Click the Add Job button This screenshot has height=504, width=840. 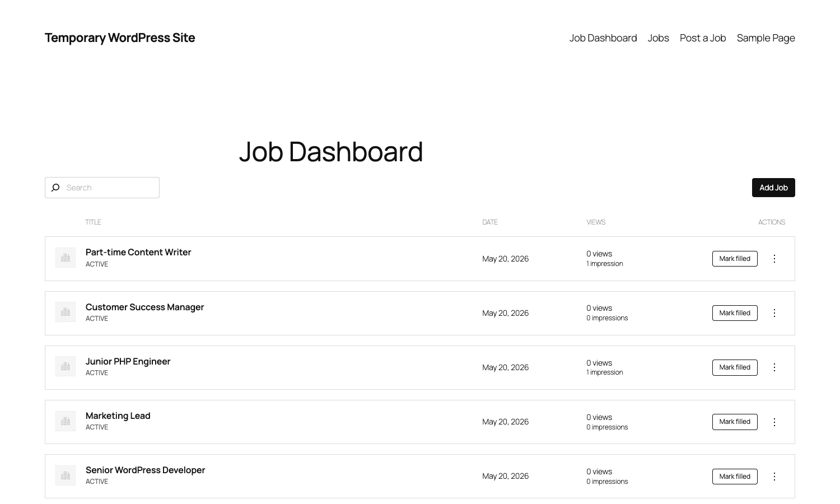pos(773,188)
